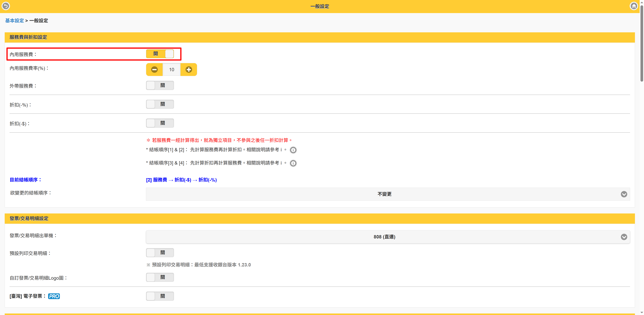This screenshot has height=315, width=644.
Task: Click the back arrow icon in header
Action: pyautogui.click(x=6, y=6)
